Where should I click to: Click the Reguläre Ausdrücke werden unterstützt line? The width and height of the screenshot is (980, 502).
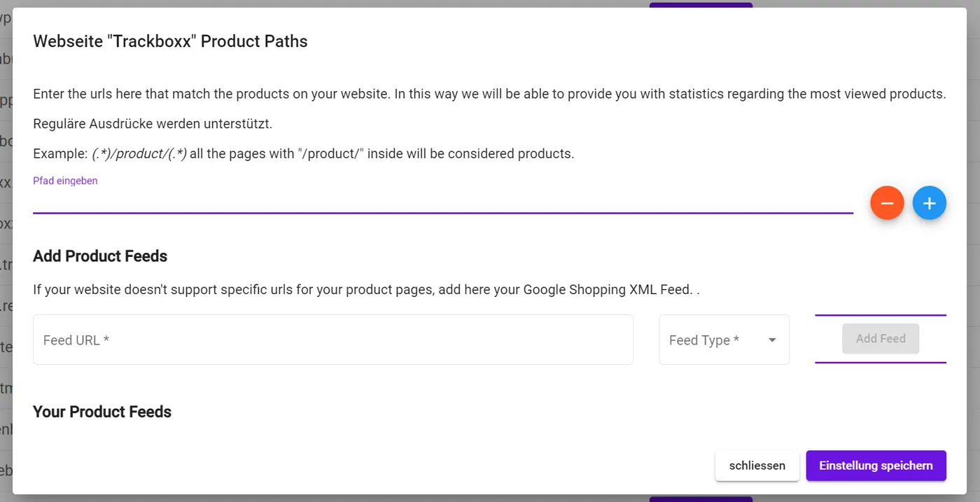point(153,124)
